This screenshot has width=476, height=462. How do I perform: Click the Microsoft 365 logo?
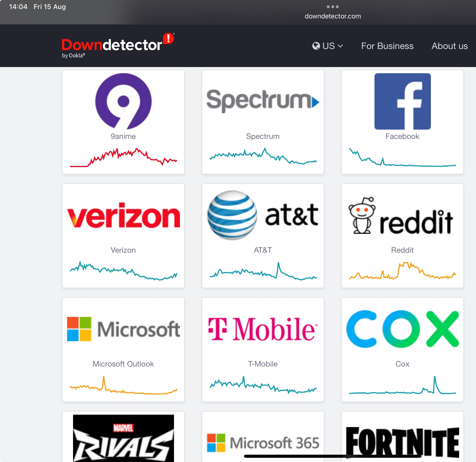click(x=263, y=443)
